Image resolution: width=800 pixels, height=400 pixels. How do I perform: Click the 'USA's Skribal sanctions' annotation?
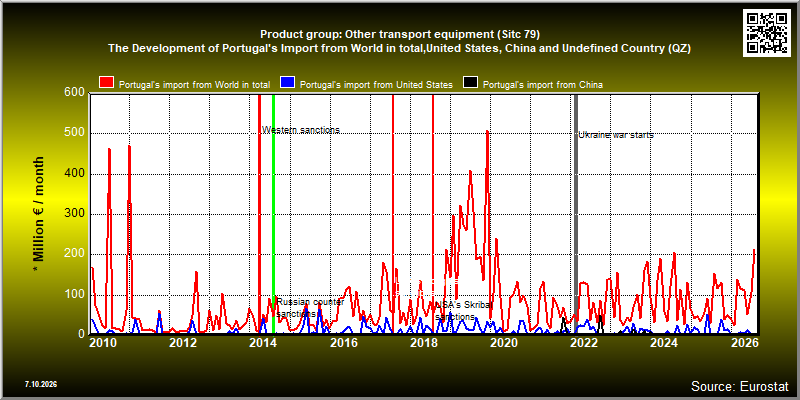pyautogui.click(x=464, y=311)
